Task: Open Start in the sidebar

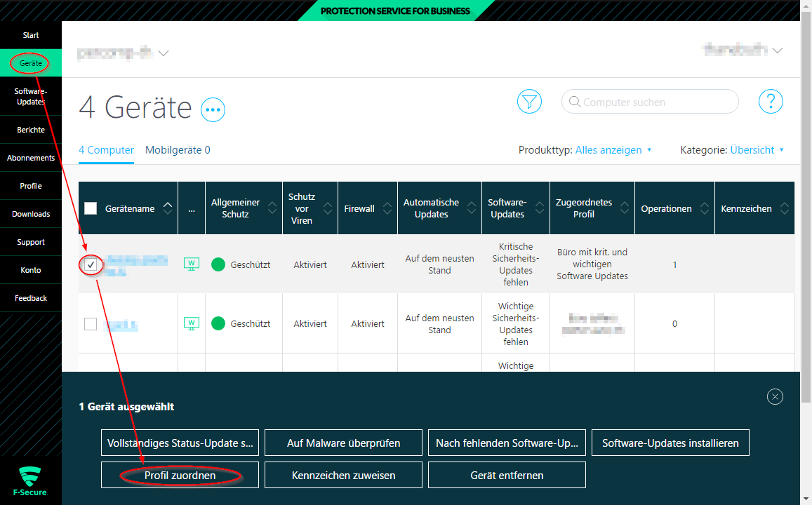Action: point(31,35)
